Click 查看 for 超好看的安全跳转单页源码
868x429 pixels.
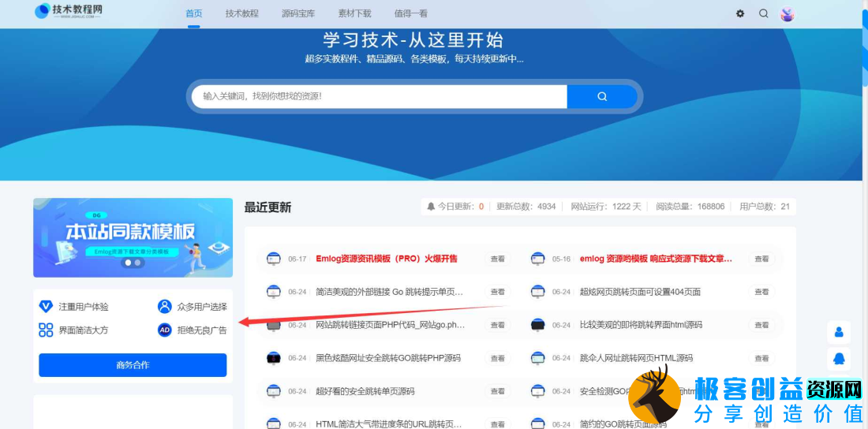click(498, 391)
